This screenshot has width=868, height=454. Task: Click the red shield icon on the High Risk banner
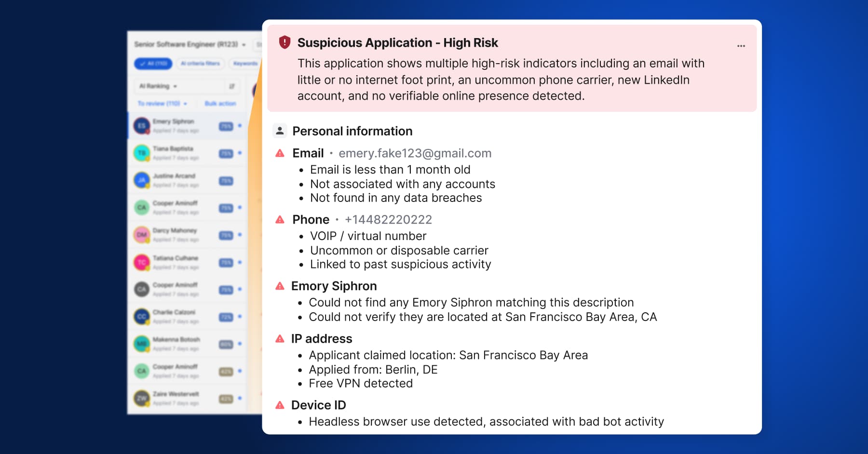285,42
